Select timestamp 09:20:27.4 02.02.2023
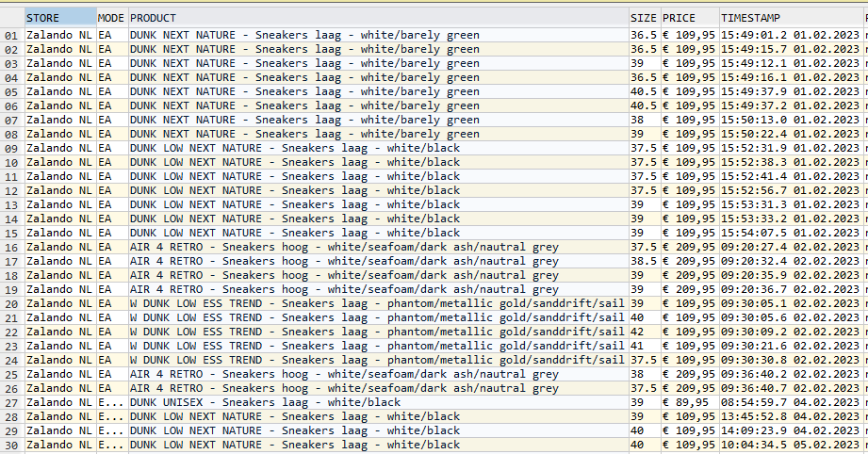The width and height of the screenshot is (868, 454). (792, 247)
